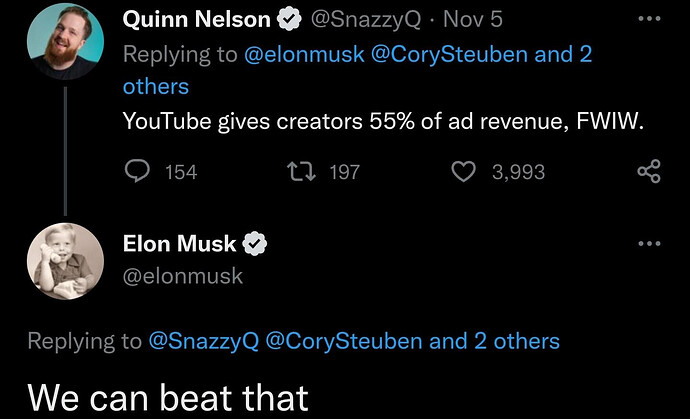The image size is (690, 419).
Task: Click Quinn Nelson's verified badge
Action: pyautogui.click(x=289, y=20)
